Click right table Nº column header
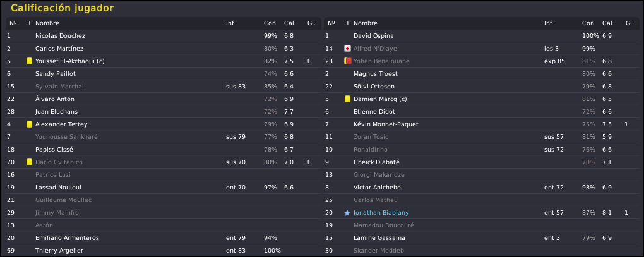 pyautogui.click(x=331, y=23)
